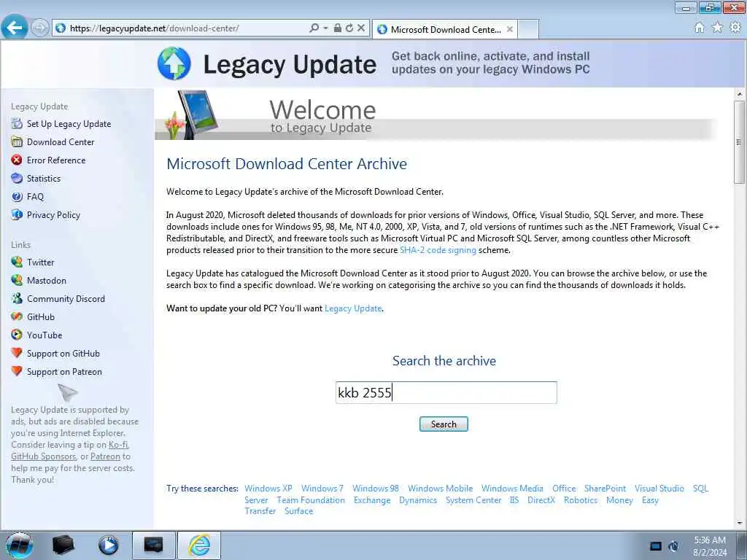Try the Money suggested search

tap(619, 500)
